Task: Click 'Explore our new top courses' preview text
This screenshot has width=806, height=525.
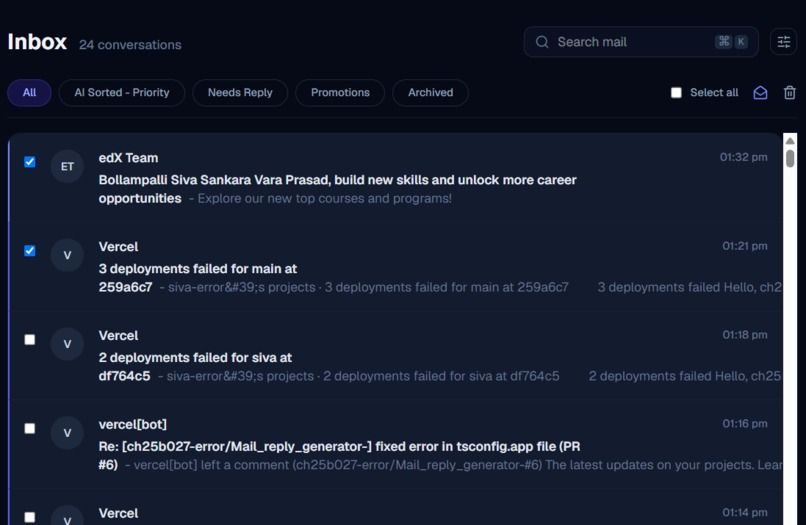Action: click(x=324, y=198)
